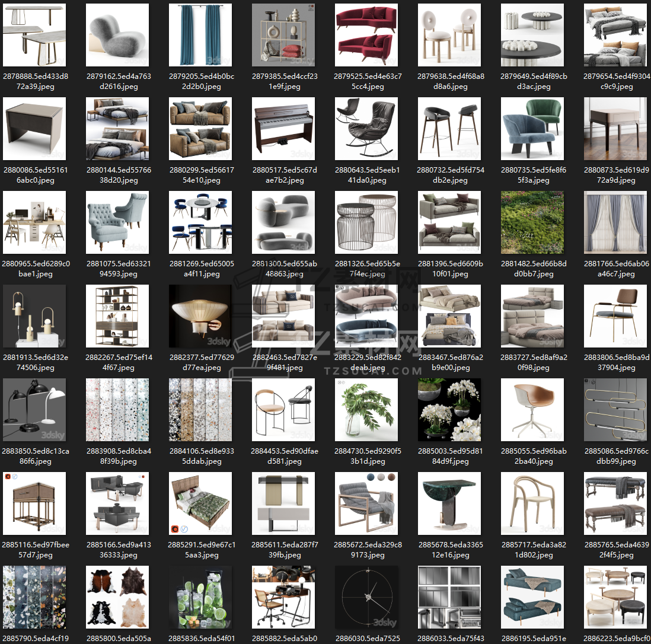
Task: Select the wire side tables thumbnail
Action: tap(366, 222)
